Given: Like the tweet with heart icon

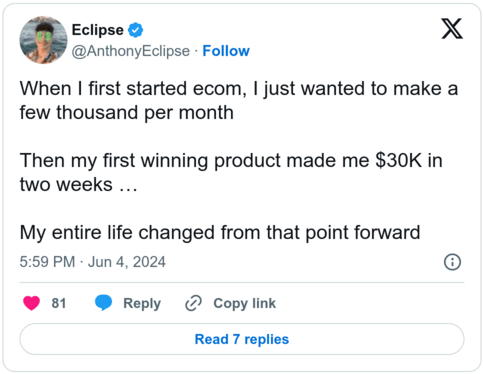Looking at the screenshot, I should pos(32,303).
